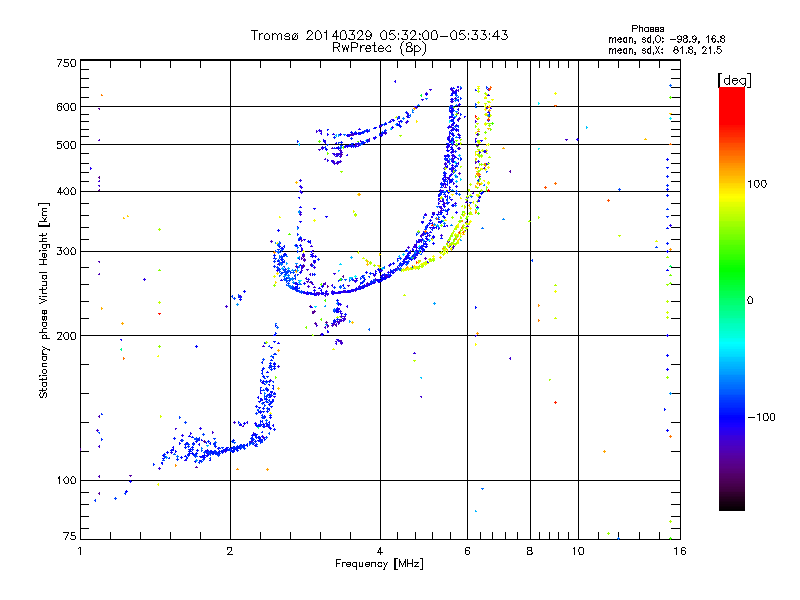800x600 pixels.
Task: Click the x-axis label '4'
Action: point(380,551)
